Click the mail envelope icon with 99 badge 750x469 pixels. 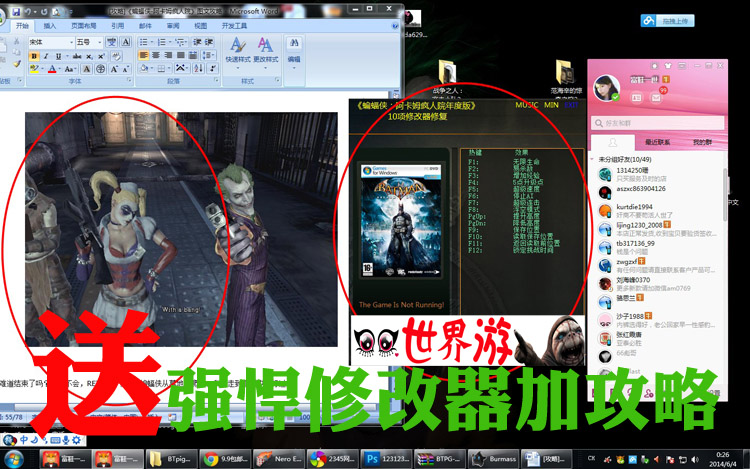pos(656,98)
